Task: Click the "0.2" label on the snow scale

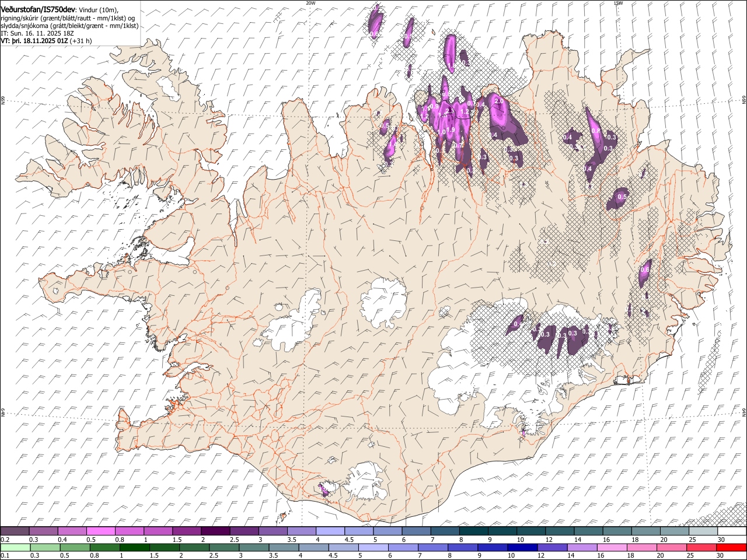Action: click(x=5, y=540)
